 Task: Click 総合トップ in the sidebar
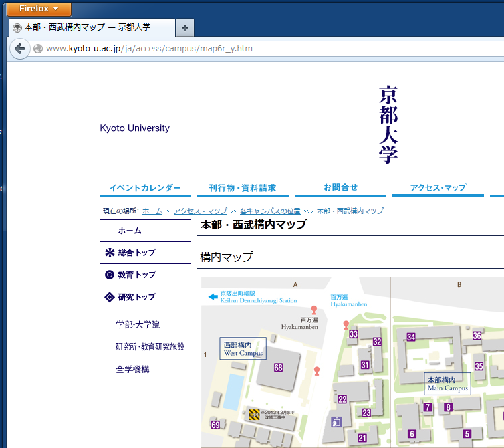point(145,253)
